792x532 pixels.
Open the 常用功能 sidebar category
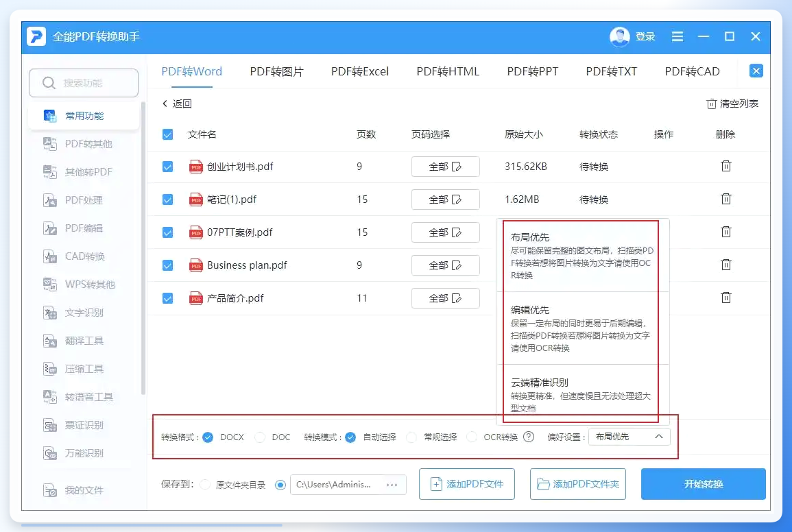84,116
